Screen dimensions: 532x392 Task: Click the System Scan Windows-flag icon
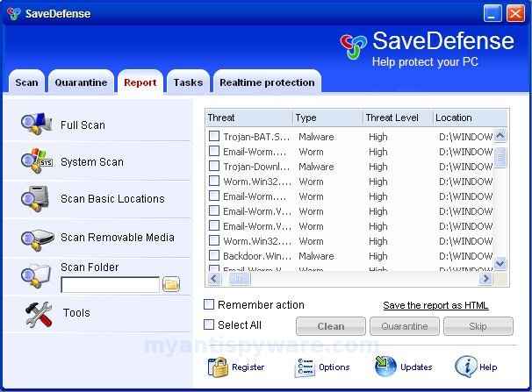36,161
